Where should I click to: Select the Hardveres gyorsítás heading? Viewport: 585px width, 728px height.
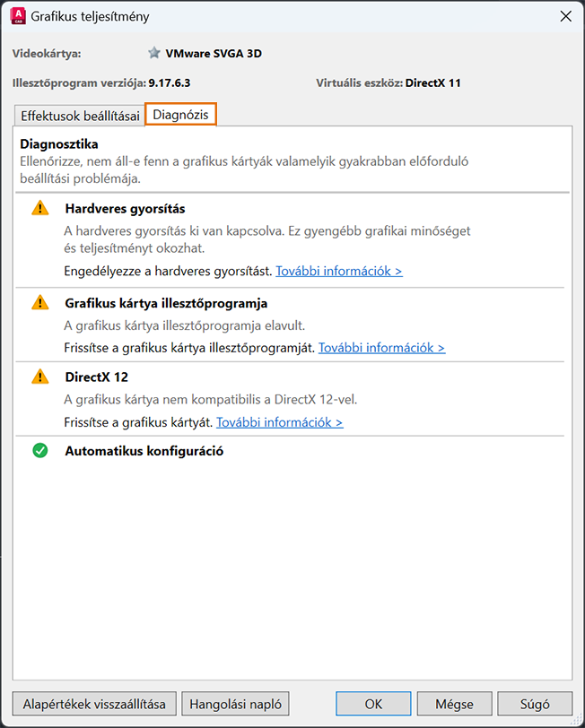click(125, 209)
